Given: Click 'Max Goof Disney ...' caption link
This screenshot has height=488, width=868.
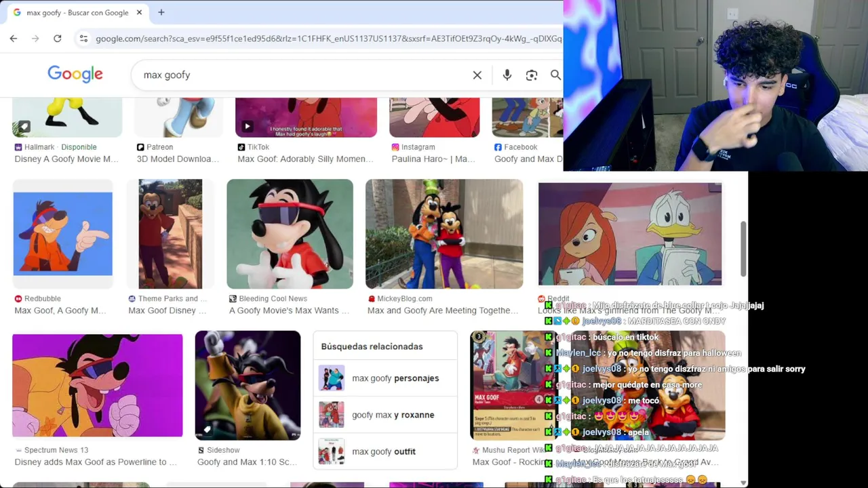Looking at the screenshot, I should (167, 310).
